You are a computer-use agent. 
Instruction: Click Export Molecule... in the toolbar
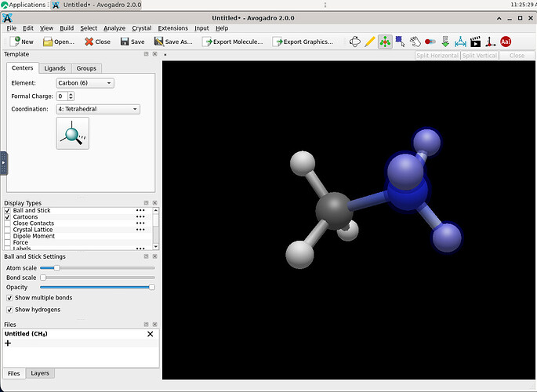(x=233, y=42)
